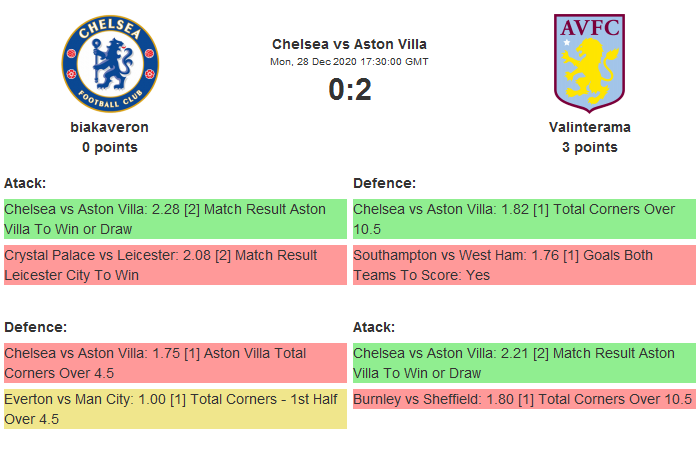The width and height of the screenshot is (700, 460).
Task: Click the left Atack heading
Action: point(25,183)
